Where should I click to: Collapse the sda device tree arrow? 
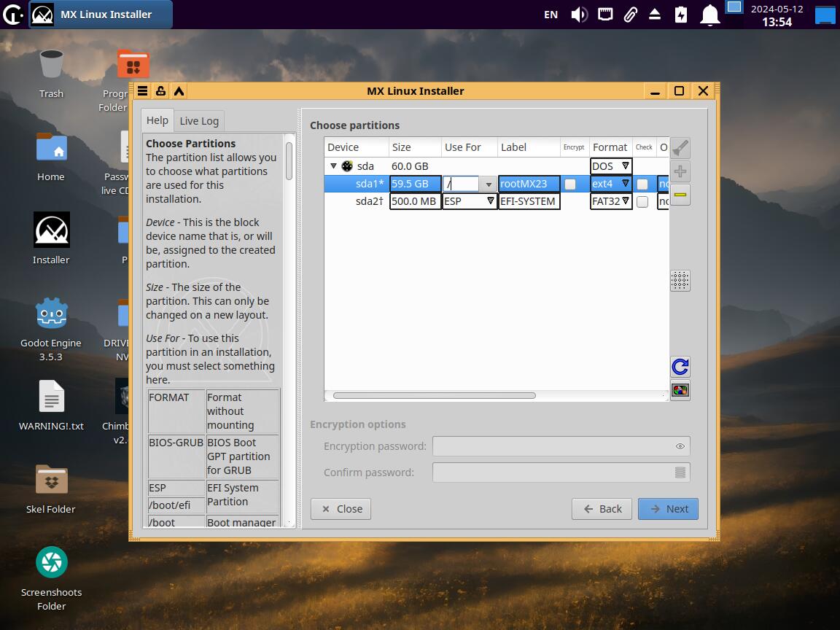[333, 166]
